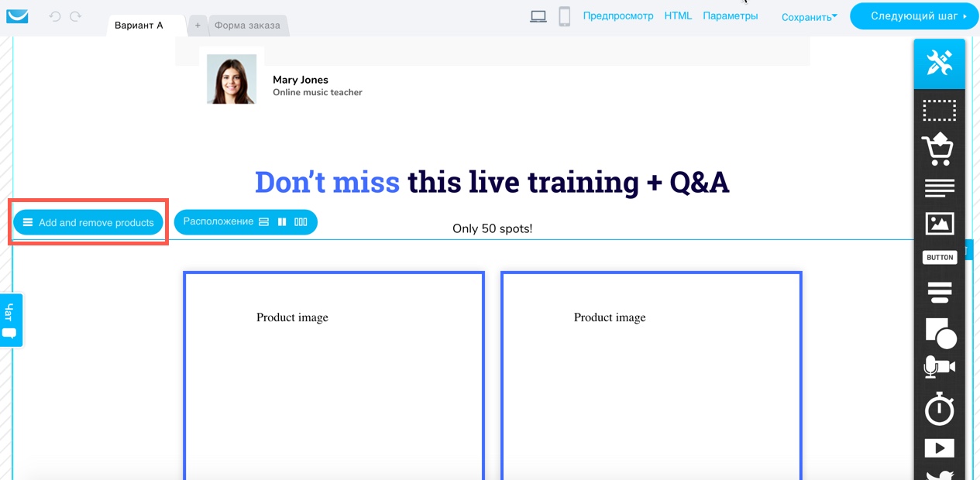Select the image element icon

[939, 224]
